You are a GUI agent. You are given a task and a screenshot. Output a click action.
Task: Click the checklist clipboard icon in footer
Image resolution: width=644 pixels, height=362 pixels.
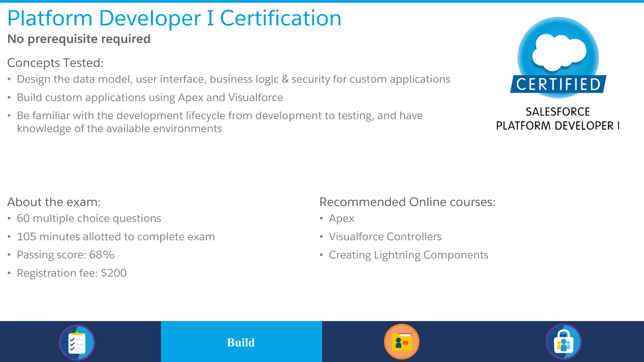click(x=77, y=342)
